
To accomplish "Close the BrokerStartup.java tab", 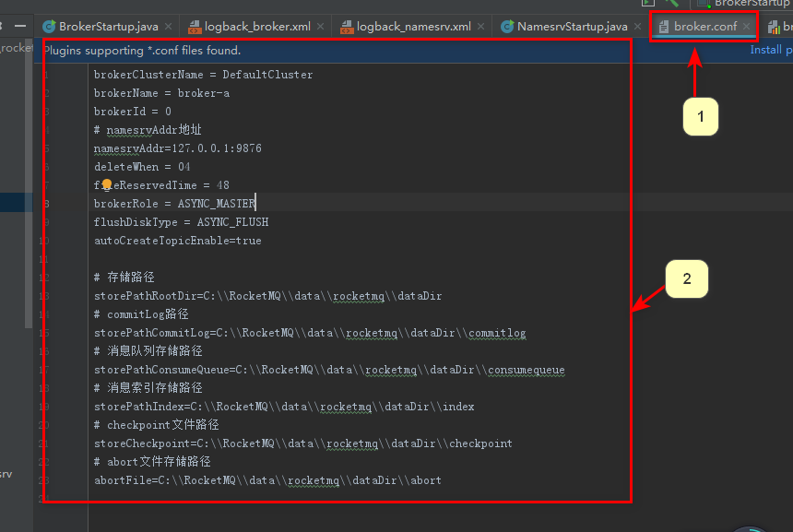I will coord(168,27).
